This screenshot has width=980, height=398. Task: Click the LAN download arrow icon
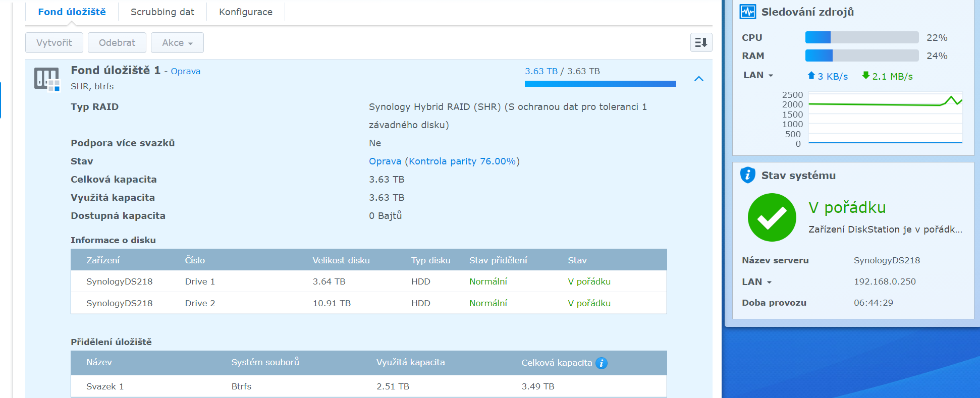click(865, 76)
